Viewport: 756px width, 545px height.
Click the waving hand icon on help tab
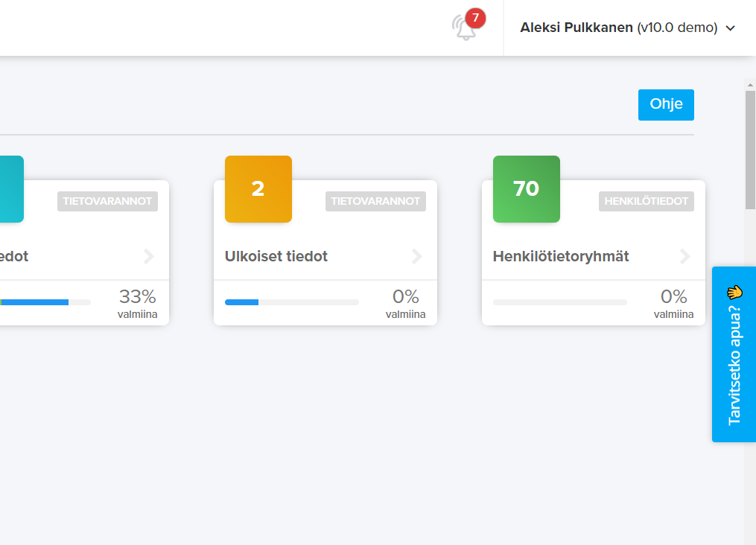(734, 292)
